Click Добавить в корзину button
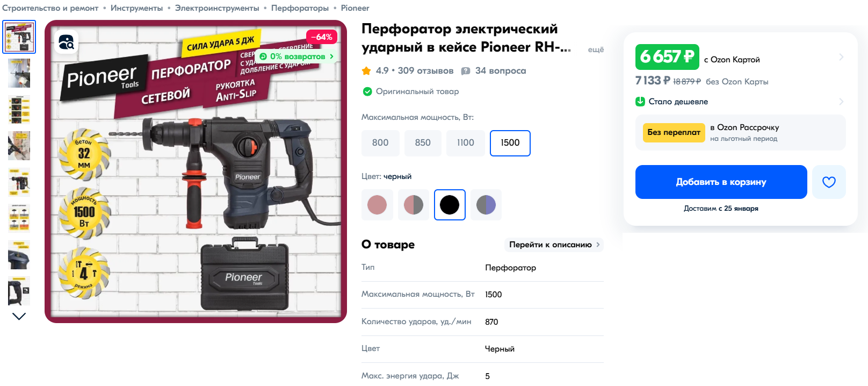 tap(721, 182)
